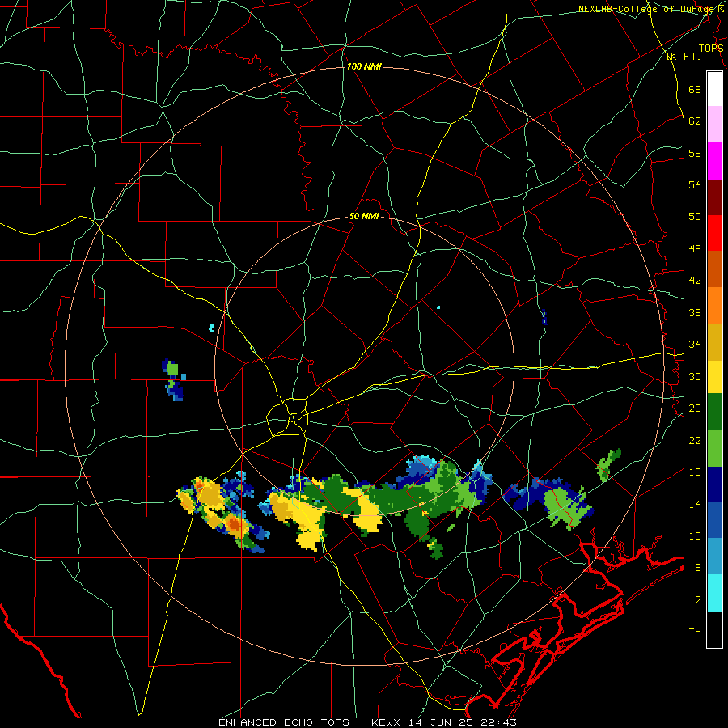Select the "2" legend value
728x728 pixels.
pos(698,599)
